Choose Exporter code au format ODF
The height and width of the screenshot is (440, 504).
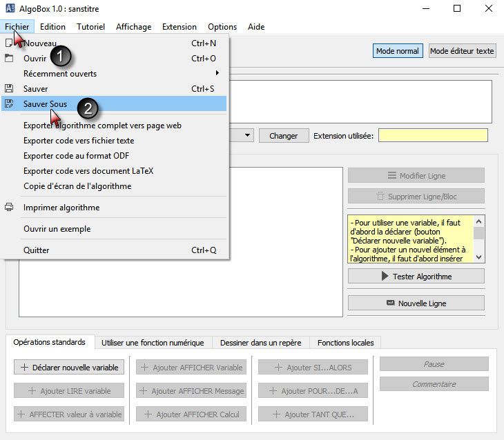coord(114,155)
